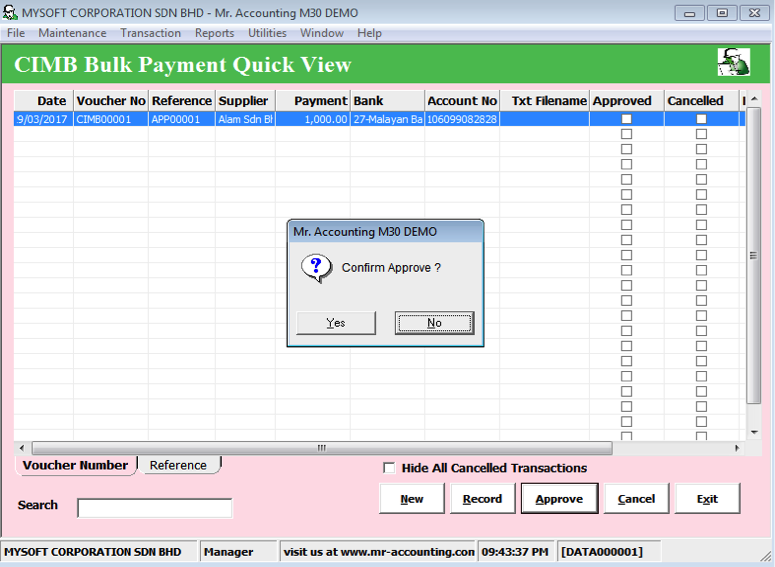The image size is (775, 567).
Task: Open the Maintenance menu
Action: [x=72, y=33]
